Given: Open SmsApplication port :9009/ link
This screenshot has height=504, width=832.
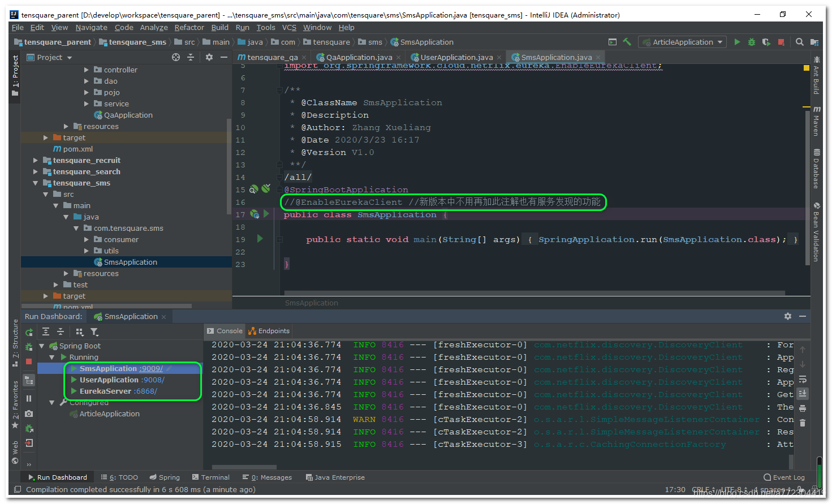Looking at the screenshot, I should (151, 368).
